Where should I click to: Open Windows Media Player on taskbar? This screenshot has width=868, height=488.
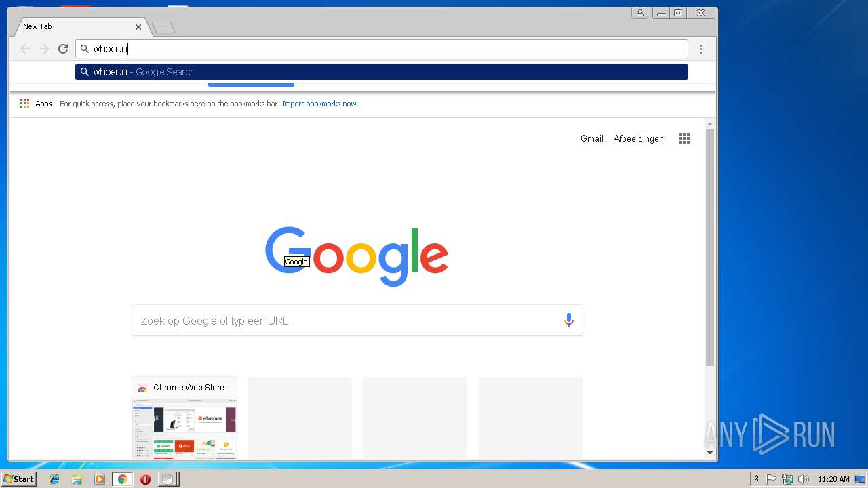coord(100,479)
